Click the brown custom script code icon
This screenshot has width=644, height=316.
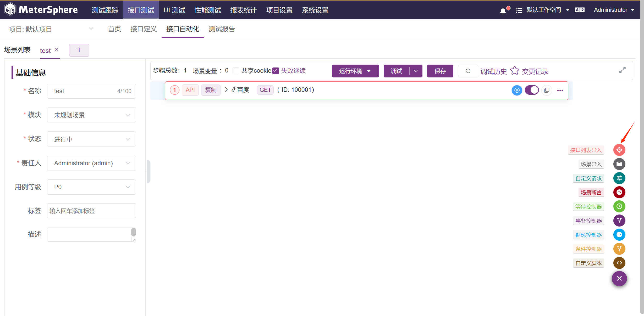[619, 263]
